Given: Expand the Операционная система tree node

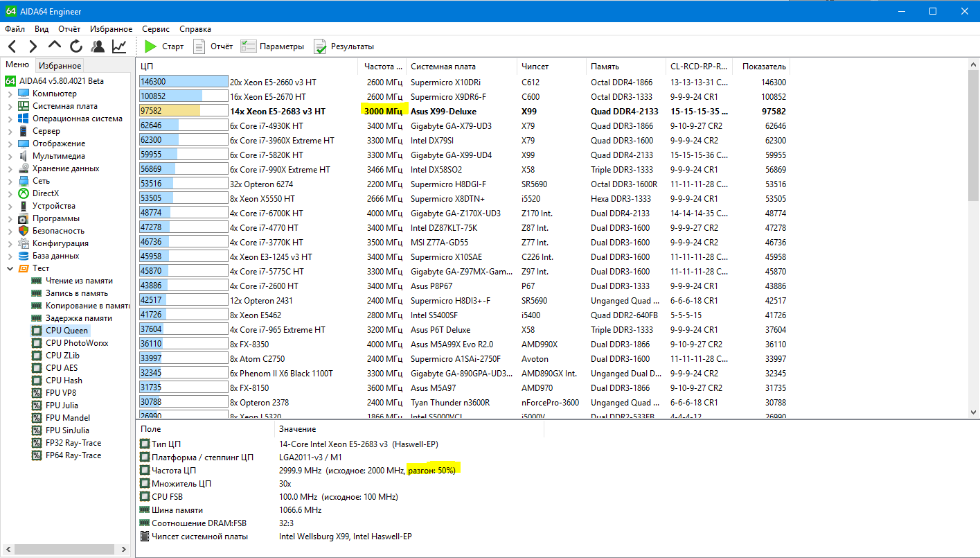Looking at the screenshot, I should pyautogui.click(x=10, y=119).
